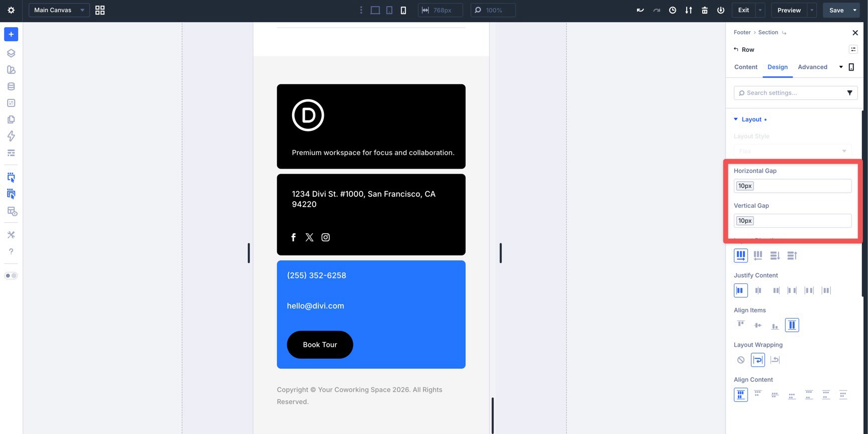
Task: Click the Footer breadcrumb
Action: coord(742,32)
